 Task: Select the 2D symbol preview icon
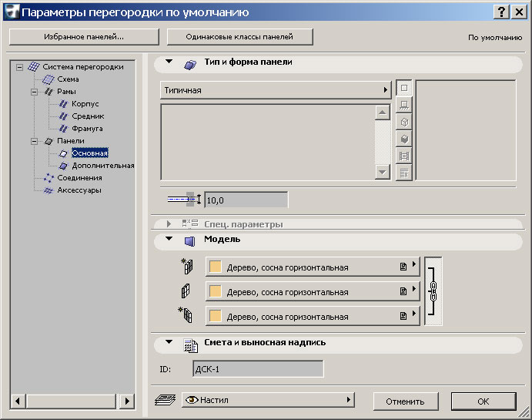pos(403,89)
